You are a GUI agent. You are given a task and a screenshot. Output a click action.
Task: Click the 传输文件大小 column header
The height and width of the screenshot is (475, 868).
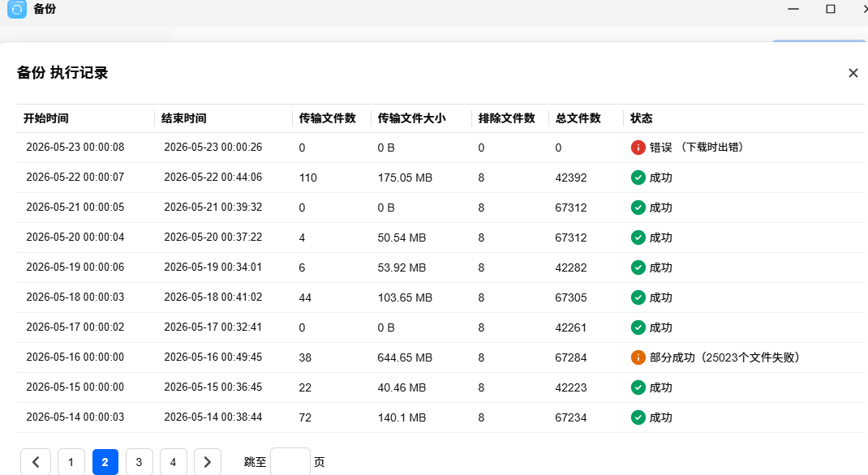(411, 118)
